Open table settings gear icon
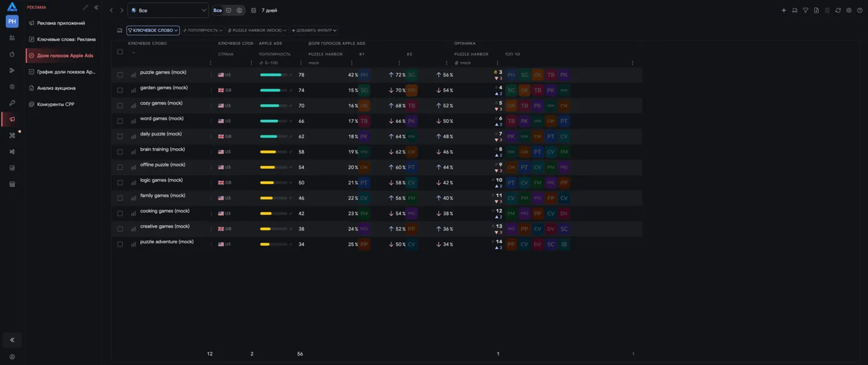Viewport: 868px width, 365px height. [x=849, y=10]
